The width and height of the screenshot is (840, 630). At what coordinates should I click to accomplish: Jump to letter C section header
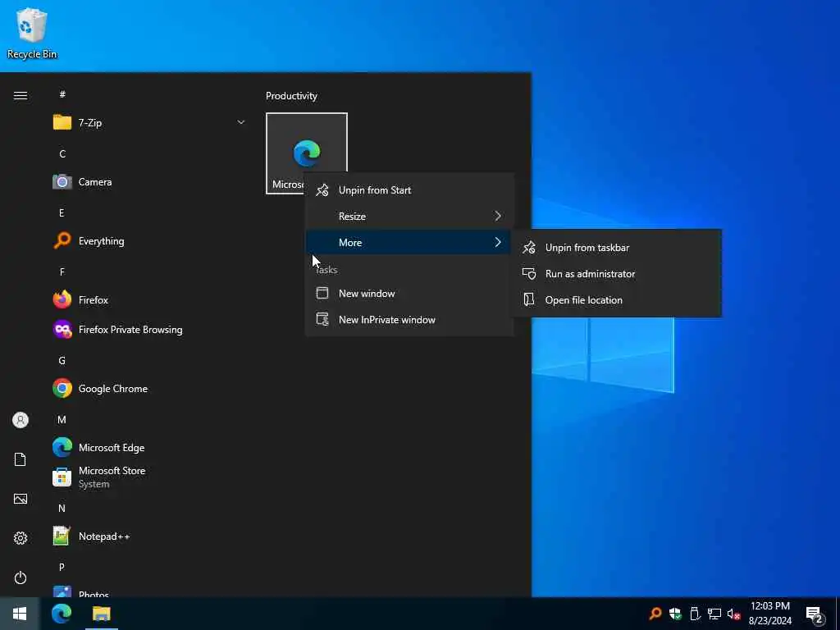pos(62,153)
